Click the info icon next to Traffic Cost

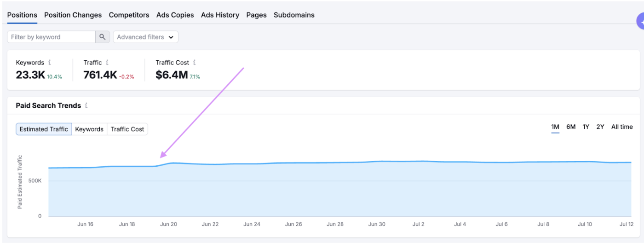tap(195, 63)
